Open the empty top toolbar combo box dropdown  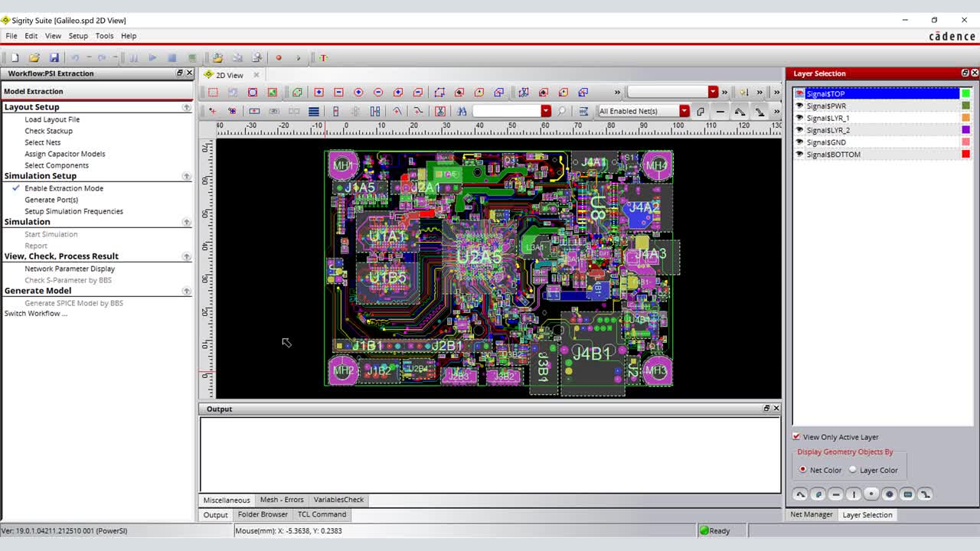(713, 92)
